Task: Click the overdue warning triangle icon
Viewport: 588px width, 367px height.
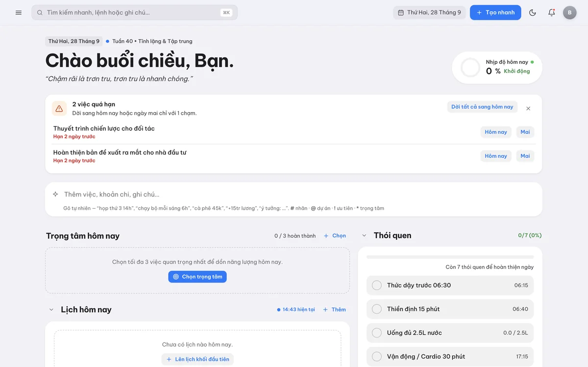Action: click(x=59, y=108)
